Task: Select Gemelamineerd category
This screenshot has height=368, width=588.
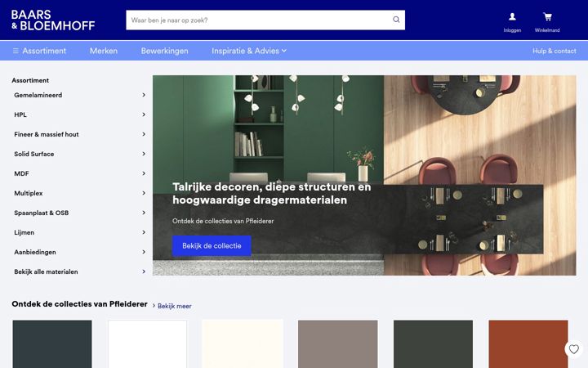Action: coord(38,95)
